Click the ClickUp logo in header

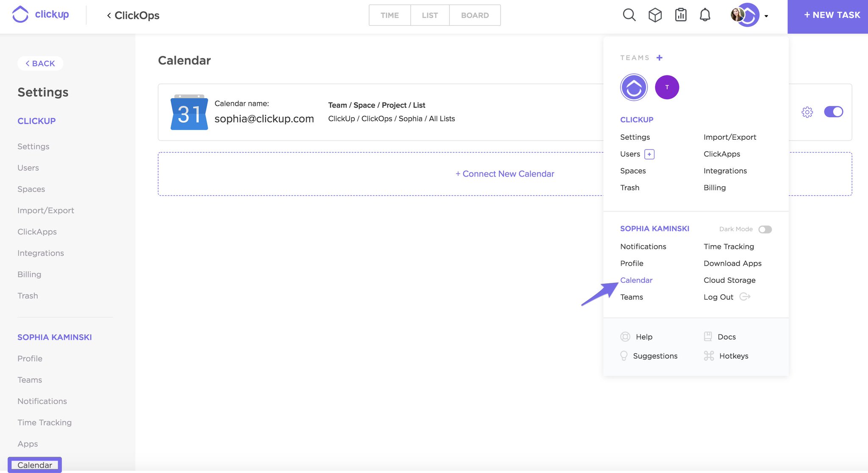pos(40,14)
